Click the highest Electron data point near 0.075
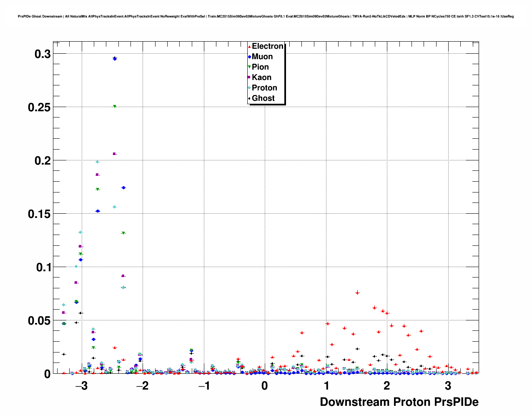The height and width of the screenshot is (415, 532). tap(357, 293)
